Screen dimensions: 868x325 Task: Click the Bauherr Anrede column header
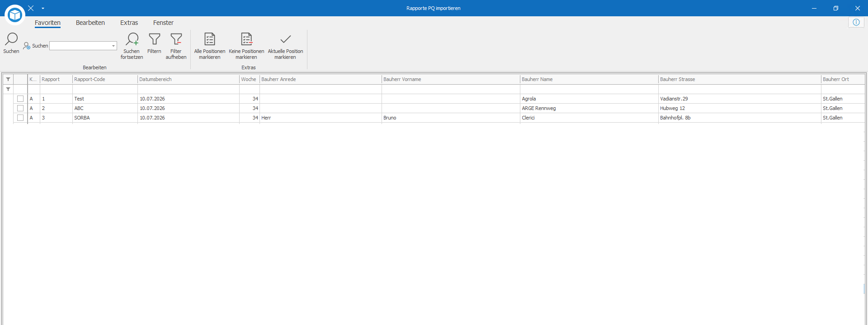[x=321, y=79]
